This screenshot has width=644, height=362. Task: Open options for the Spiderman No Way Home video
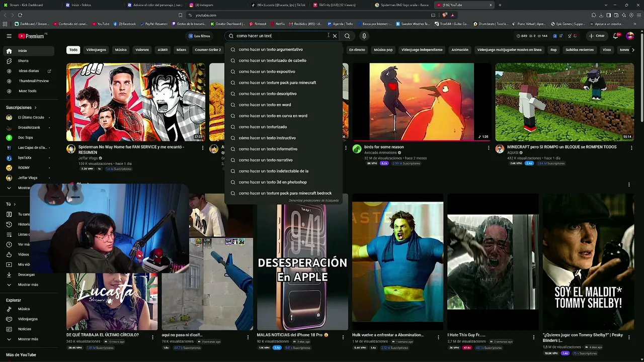pyautogui.click(x=203, y=148)
